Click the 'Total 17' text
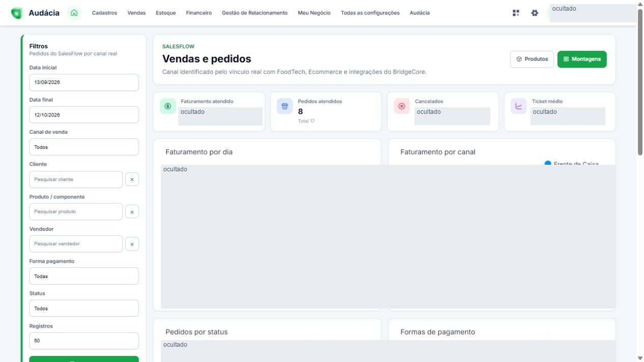 (x=306, y=121)
